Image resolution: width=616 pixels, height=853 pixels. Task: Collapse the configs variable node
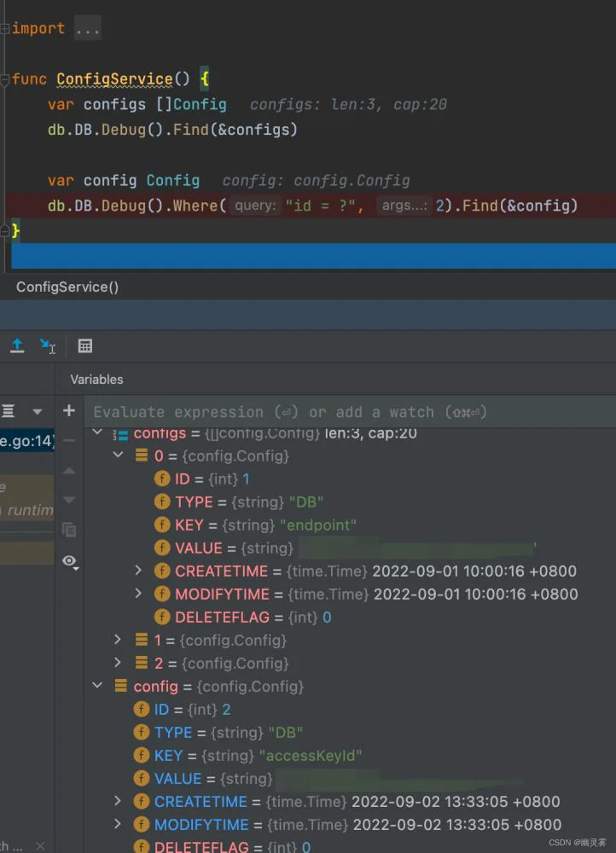pos(97,432)
